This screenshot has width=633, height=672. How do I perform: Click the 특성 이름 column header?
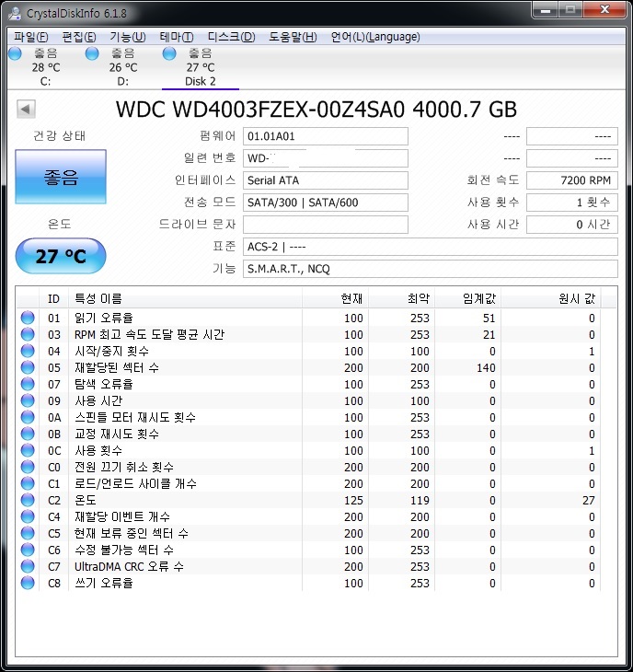coord(185,298)
